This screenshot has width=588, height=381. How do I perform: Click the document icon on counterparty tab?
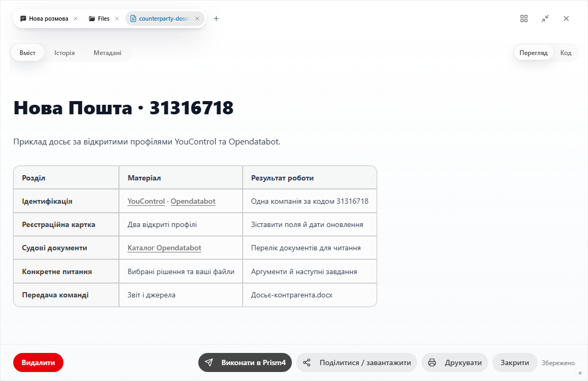[133, 19]
